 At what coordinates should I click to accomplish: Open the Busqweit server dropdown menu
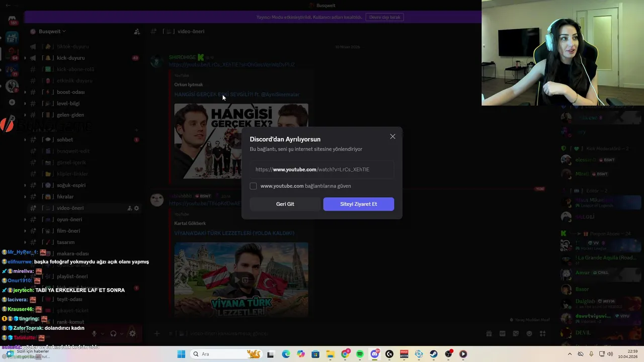tap(52, 31)
